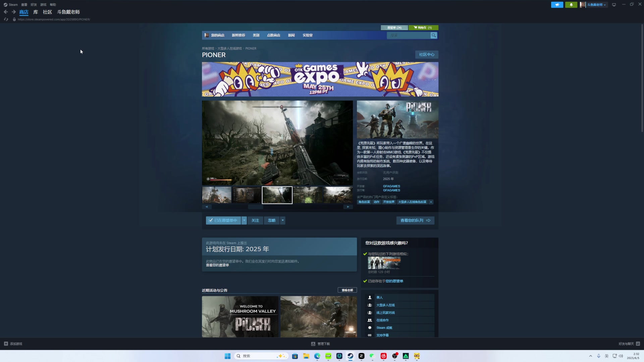This screenshot has height=362, width=644.
Task: Go forward with the forward arrow
Action: pos(14,12)
